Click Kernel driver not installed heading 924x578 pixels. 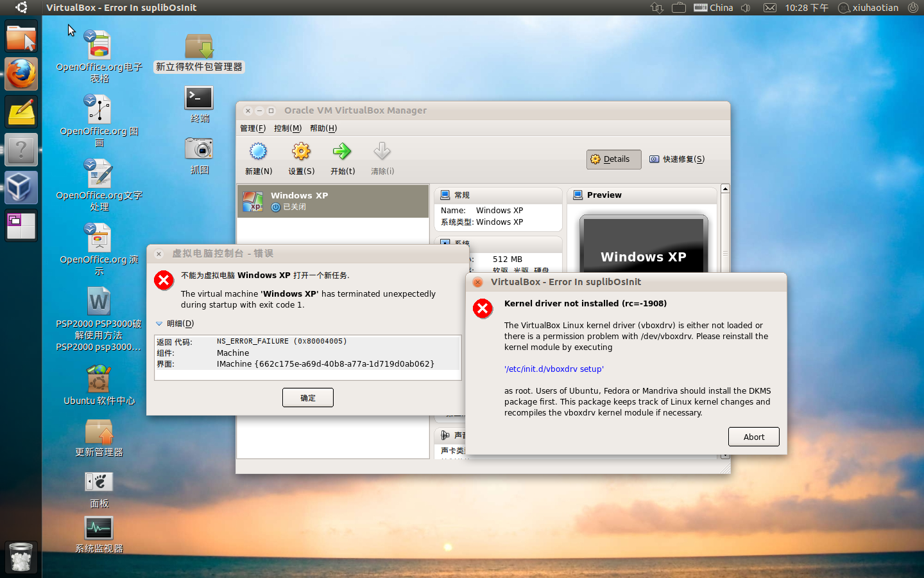pyautogui.click(x=585, y=304)
